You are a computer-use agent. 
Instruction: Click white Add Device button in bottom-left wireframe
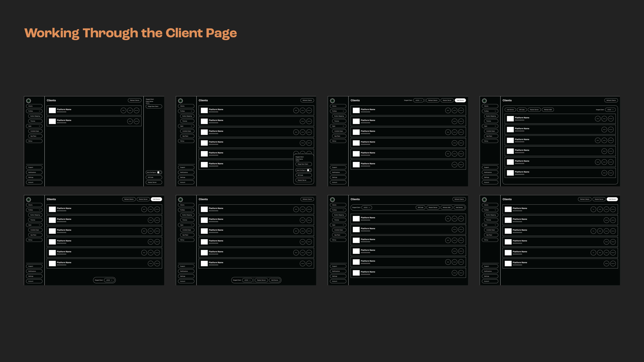(157, 199)
